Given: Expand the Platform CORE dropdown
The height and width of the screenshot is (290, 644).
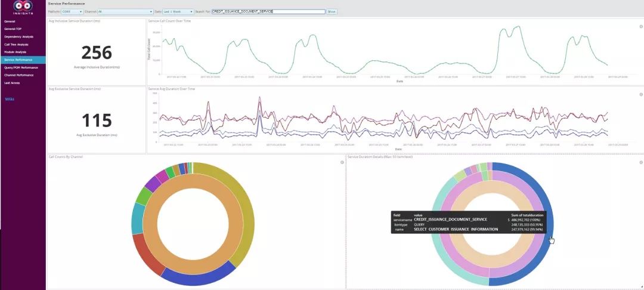Looking at the screenshot, I should coord(72,12).
